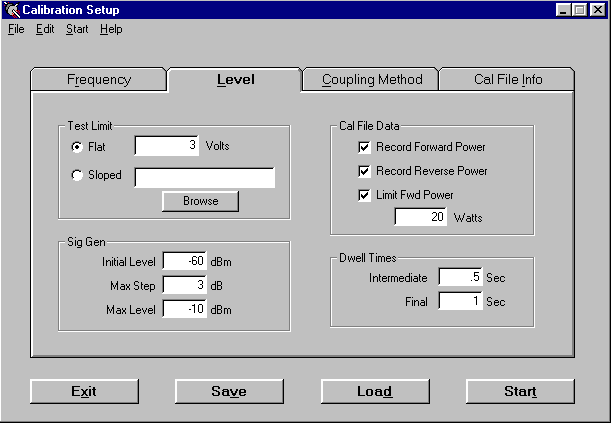Switch to the Frequency tab
612x424 pixels.
99,80
